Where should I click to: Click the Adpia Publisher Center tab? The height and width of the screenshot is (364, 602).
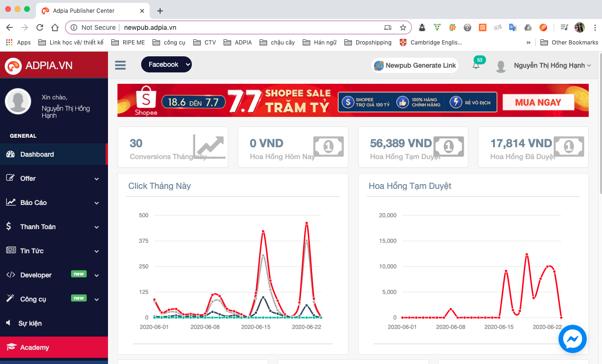(x=93, y=10)
